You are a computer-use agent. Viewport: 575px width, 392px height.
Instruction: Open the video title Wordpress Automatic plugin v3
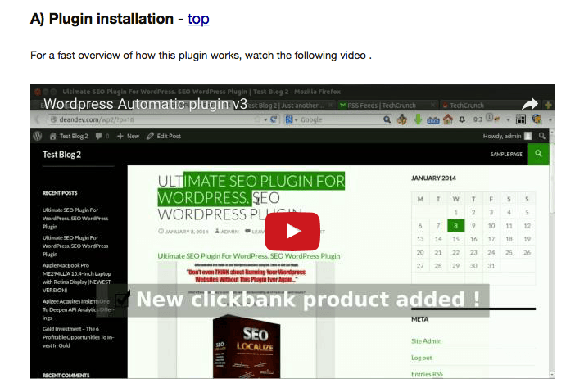[146, 104]
